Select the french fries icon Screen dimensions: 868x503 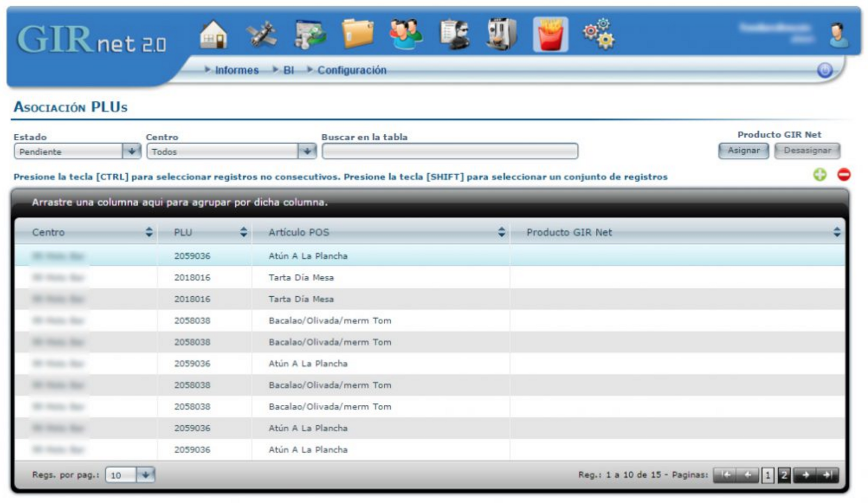click(x=550, y=34)
